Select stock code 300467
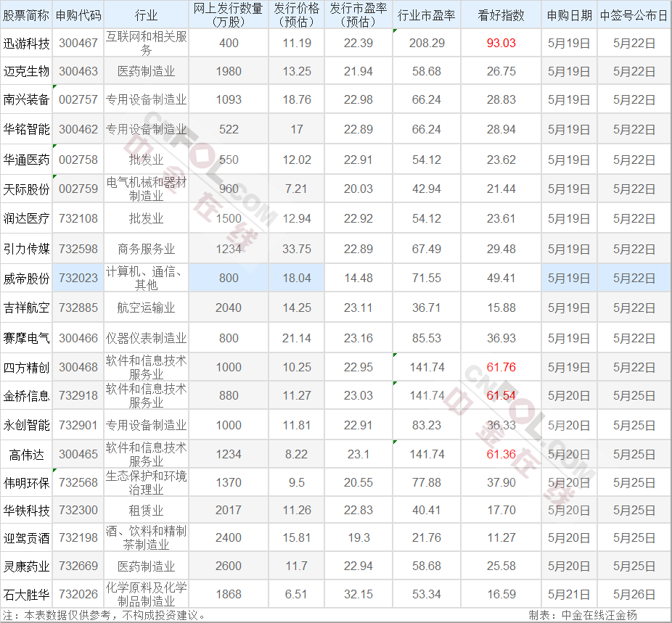 pos(78,44)
